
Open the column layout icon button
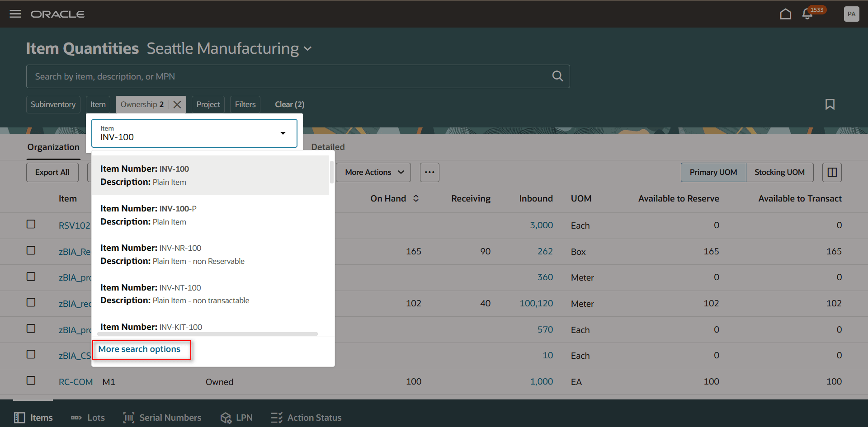(832, 172)
